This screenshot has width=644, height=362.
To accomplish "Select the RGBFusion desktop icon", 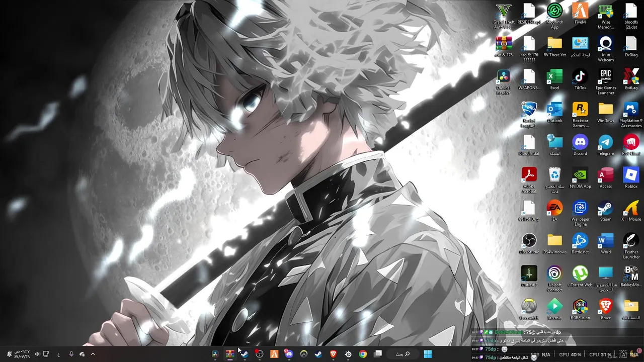I will coord(580,310).
